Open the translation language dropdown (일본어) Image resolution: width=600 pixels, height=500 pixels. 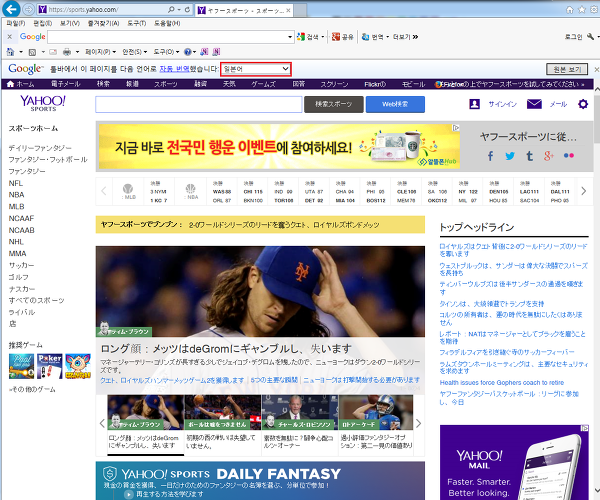(256, 69)
